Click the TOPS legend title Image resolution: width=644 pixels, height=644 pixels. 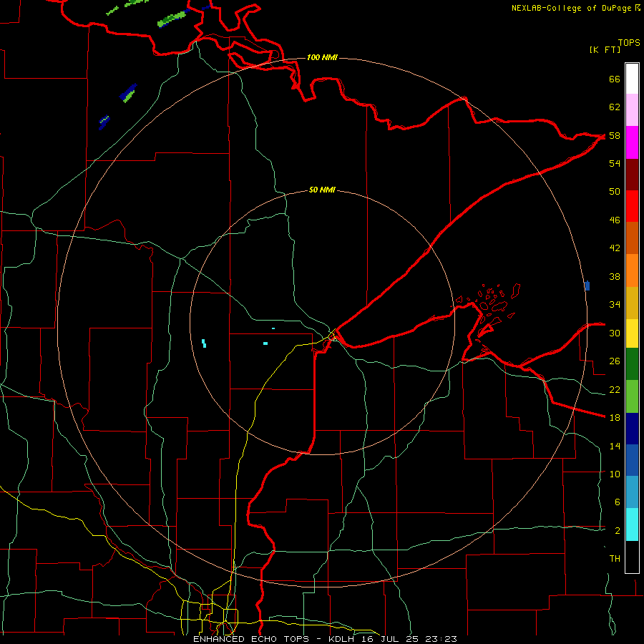[629, 43]
